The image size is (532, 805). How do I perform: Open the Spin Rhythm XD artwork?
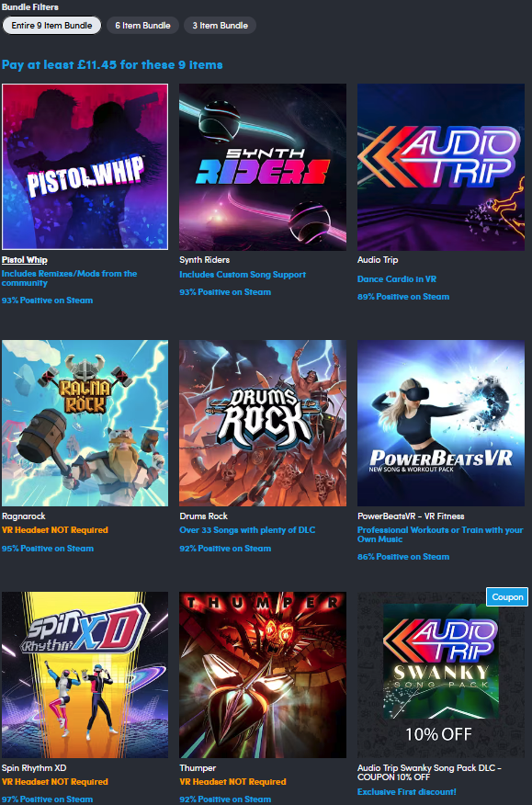85,675
